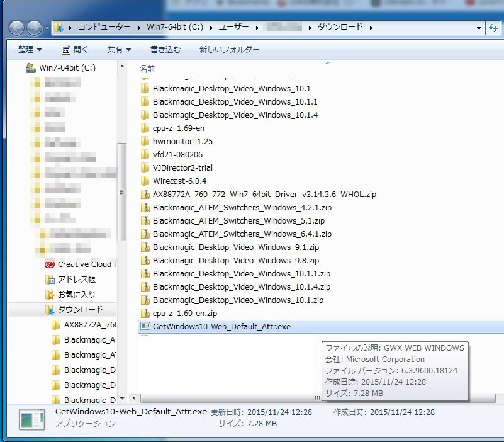Open the 共有 toolbar menu
Viewport: 504px width, 442px height.
(x=120, y=50)
